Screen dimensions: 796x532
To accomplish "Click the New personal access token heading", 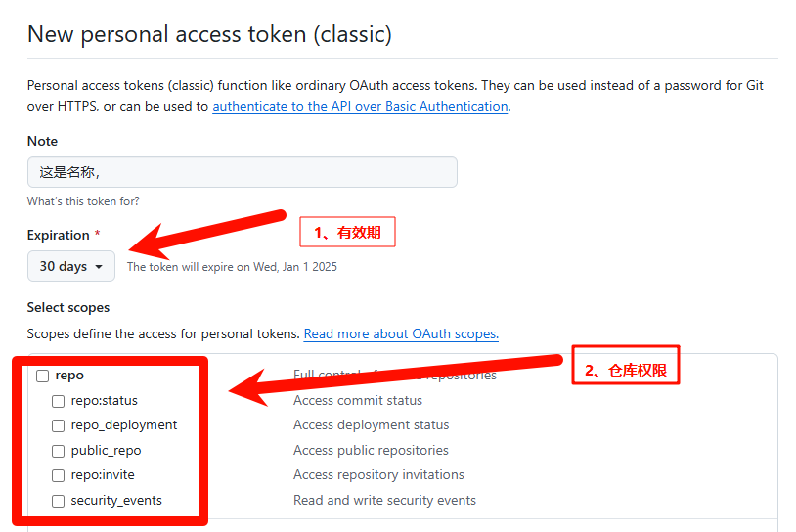I will click(209, 34).
